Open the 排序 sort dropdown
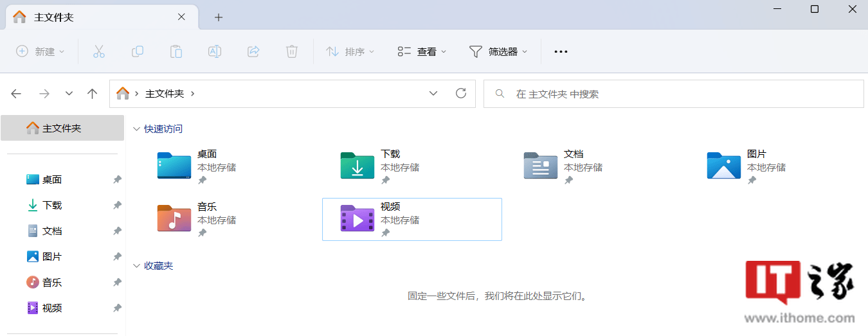Screen dimensions: 868x336 pos(350,51)
